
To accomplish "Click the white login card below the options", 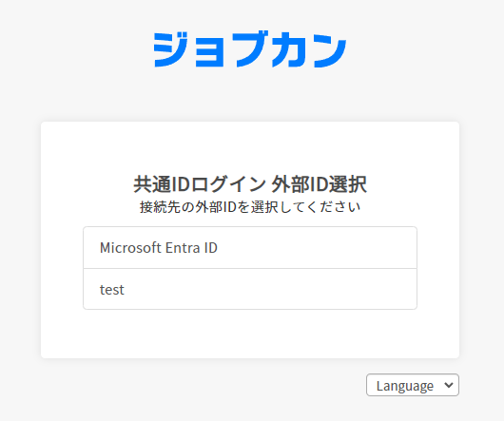I will [x=250, y=334].
